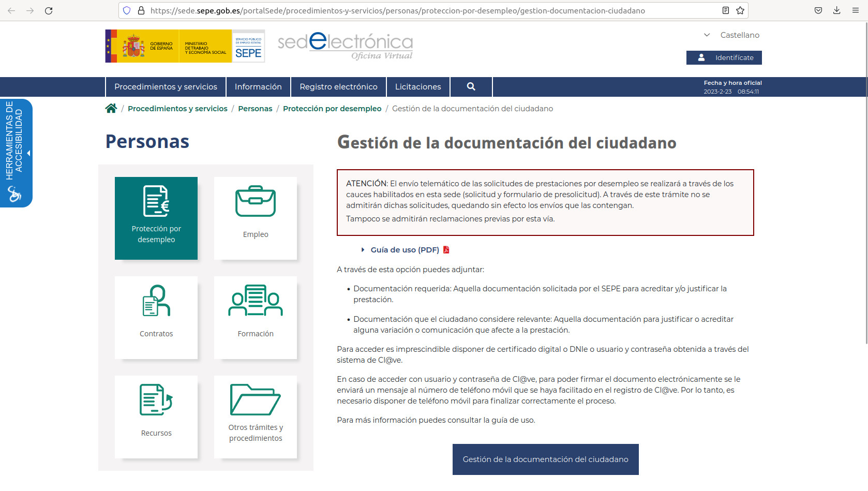Open the Empleo briefcase tile
This screenshot has width=868, height=491.
tap(256, 218)
